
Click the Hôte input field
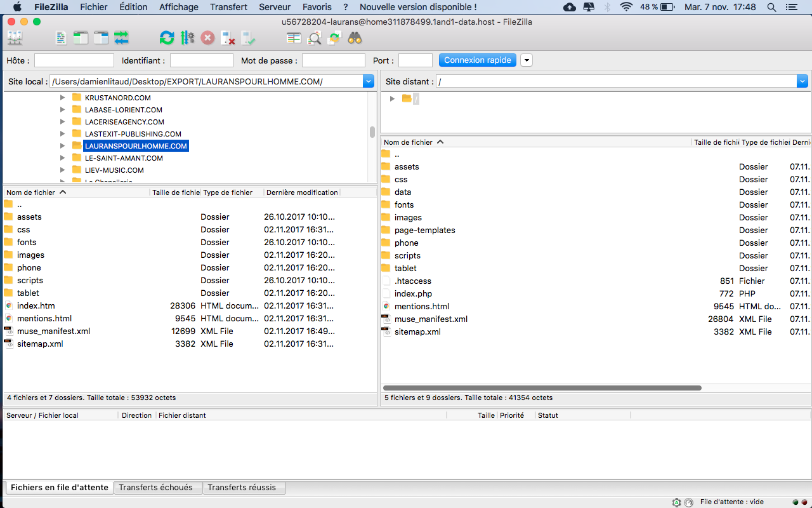pos(74,60)
